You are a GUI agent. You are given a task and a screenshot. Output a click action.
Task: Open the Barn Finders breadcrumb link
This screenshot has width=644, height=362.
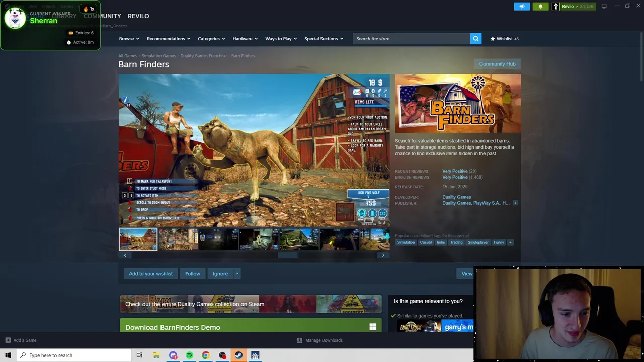(x=243, y=56)
